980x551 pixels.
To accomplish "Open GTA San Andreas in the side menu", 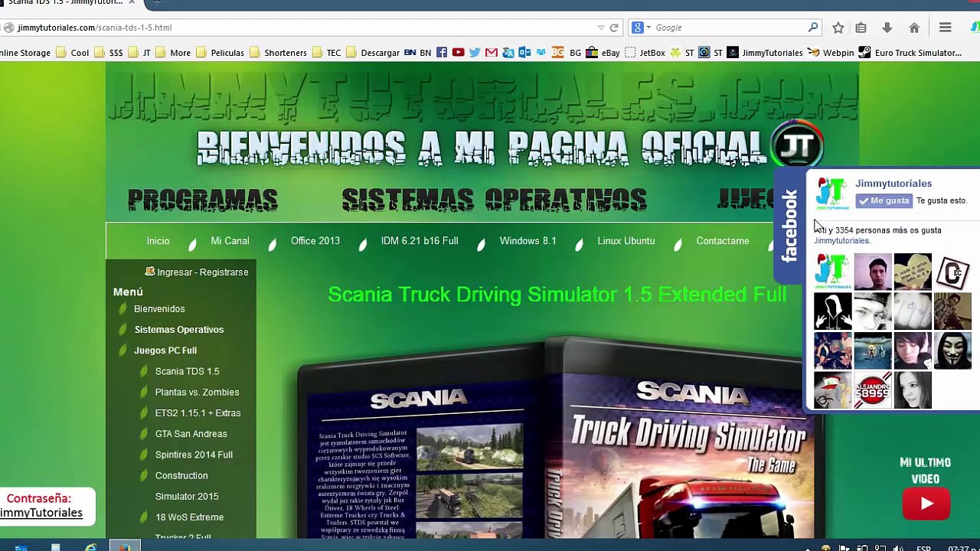I will click(x=191, y=434).
